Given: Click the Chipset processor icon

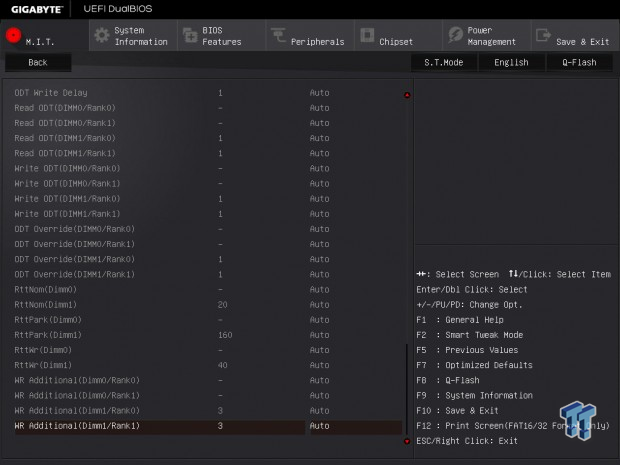Looking at the screenshot, I should coord(367,35).
